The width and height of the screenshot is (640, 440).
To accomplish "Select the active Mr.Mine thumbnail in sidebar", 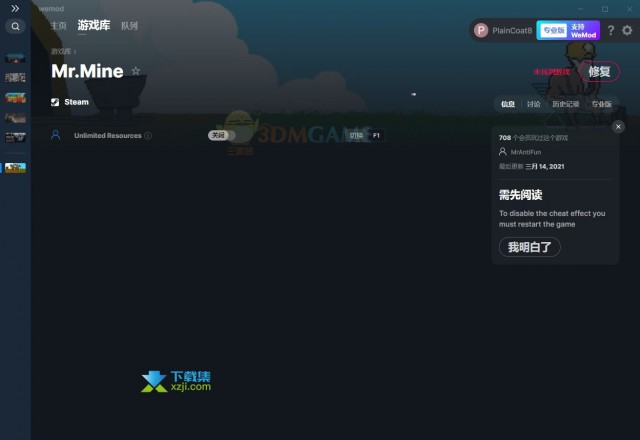I will (15, 167).
